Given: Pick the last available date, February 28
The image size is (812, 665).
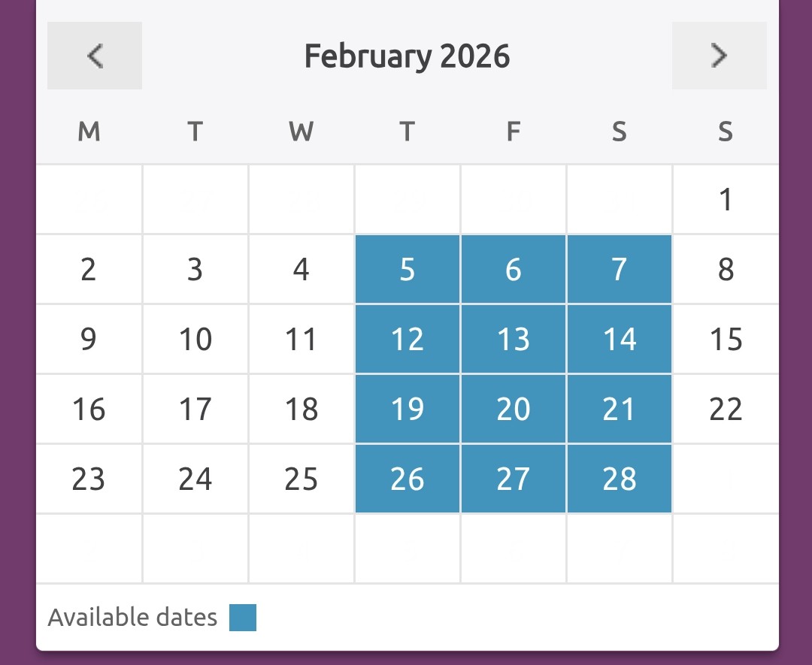Looking at the screenshot, I should coord(620,479).
